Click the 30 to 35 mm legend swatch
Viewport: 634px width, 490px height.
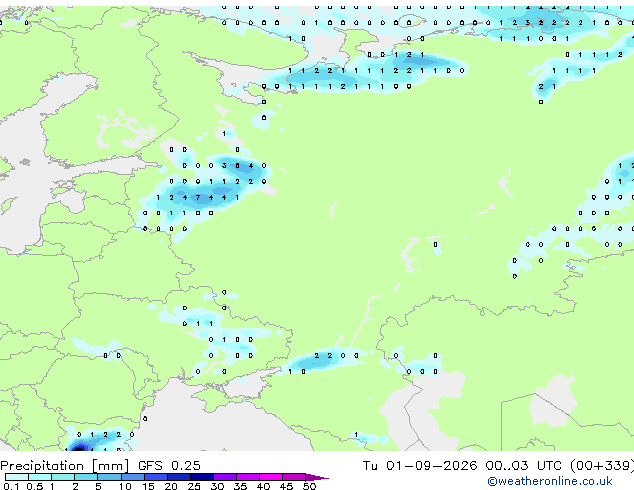tap(225, 477)
